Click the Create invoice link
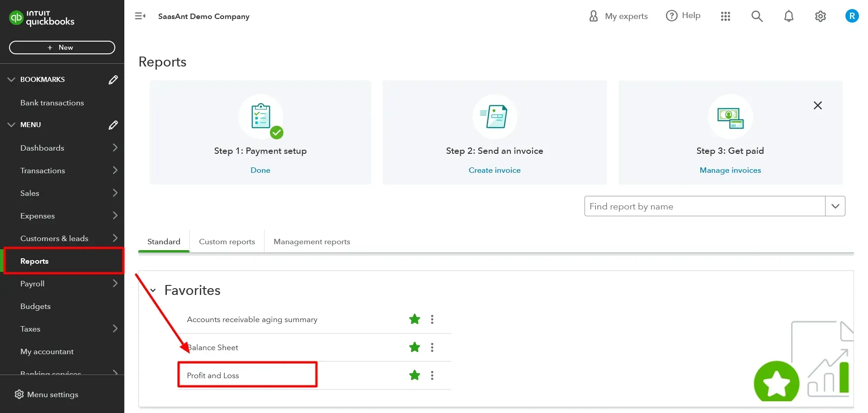The width and height of the screenshot is (868, 413). coord(495,170)
